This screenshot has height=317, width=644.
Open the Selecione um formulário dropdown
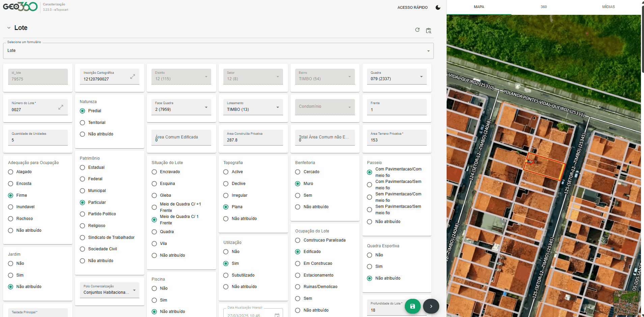click(218, 51)
